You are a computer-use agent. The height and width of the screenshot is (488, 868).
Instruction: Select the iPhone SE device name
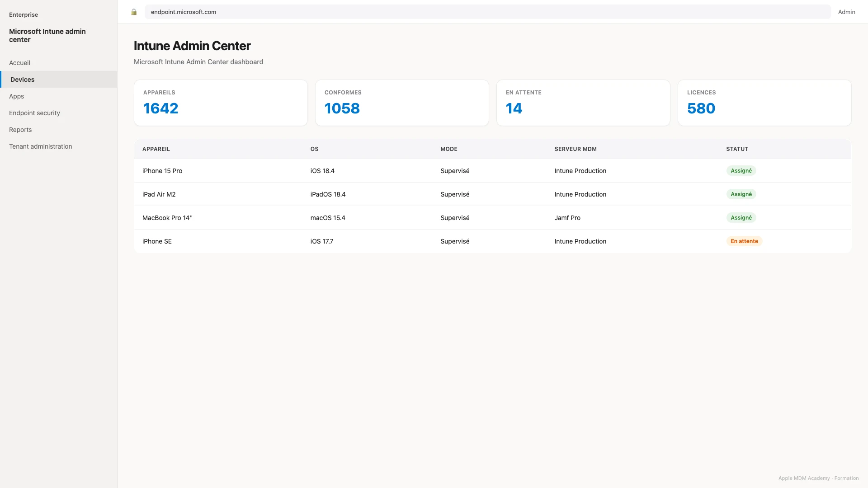click(x=157, y=241)
